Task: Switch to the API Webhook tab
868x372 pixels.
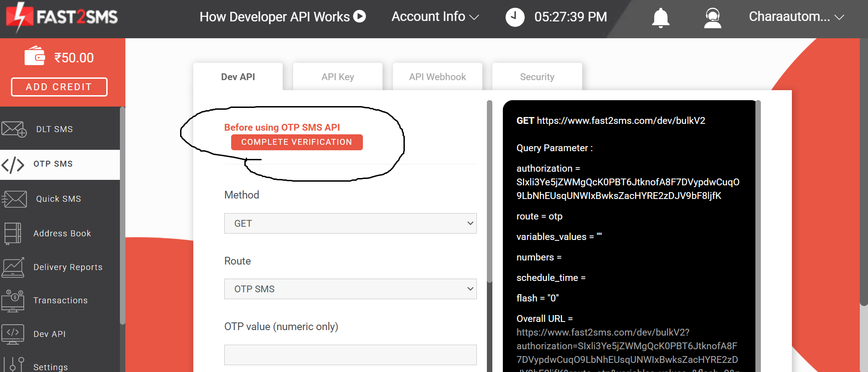Action: [x=437, y=77]
